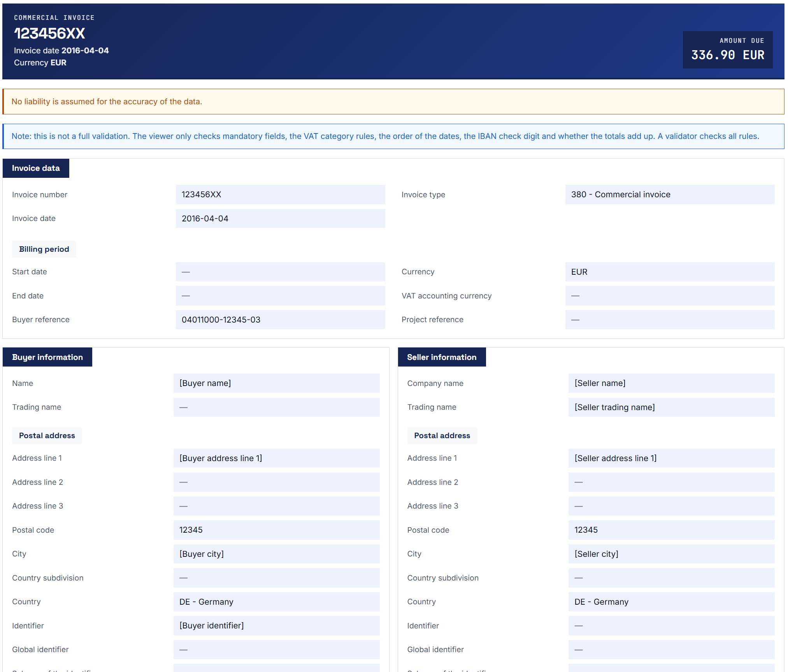
Task: Click the Currency field showing EUR
Action: pos(670,272)
